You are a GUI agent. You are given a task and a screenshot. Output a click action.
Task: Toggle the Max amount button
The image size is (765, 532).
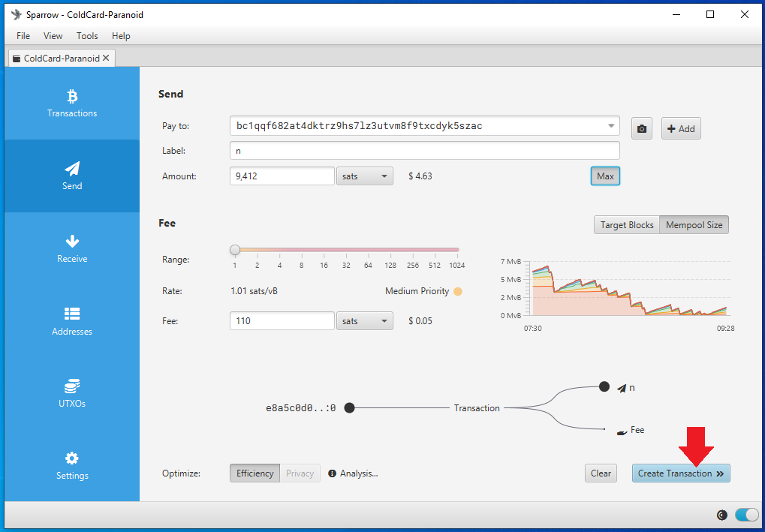pos(605,176)
